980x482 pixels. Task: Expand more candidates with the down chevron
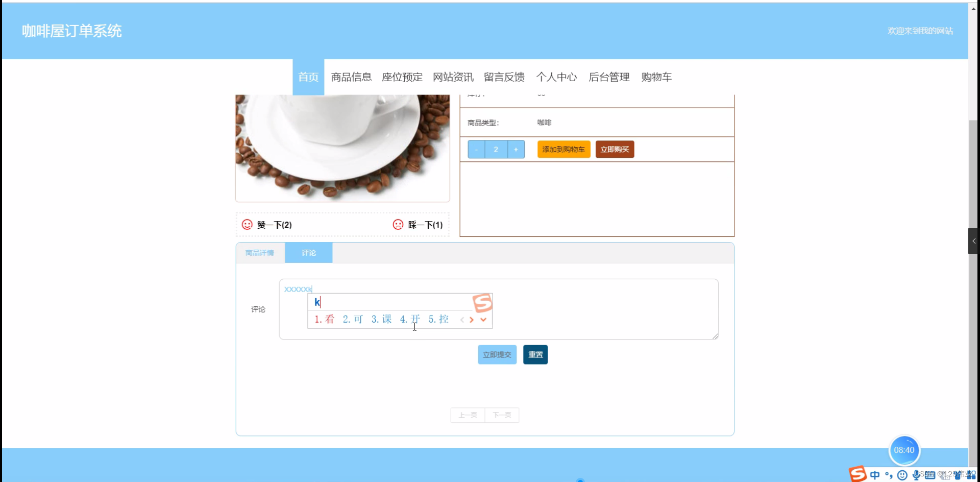483,319
